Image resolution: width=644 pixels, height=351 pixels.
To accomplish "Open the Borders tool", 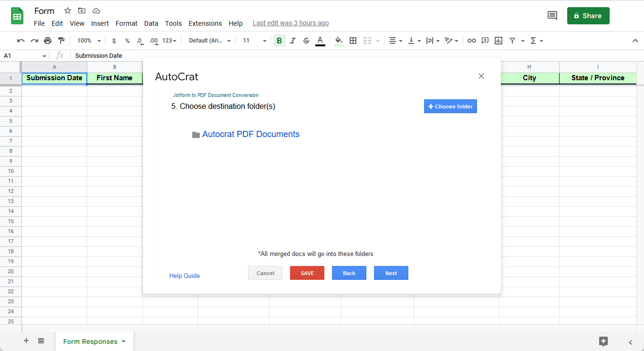I will (x=353, y=41).
